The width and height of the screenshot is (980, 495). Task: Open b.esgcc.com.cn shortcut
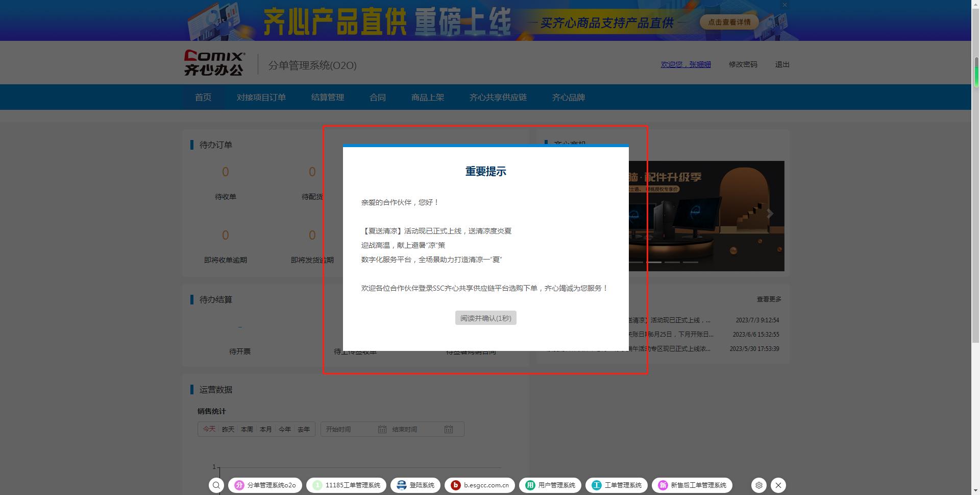click(x=480, y=485)
